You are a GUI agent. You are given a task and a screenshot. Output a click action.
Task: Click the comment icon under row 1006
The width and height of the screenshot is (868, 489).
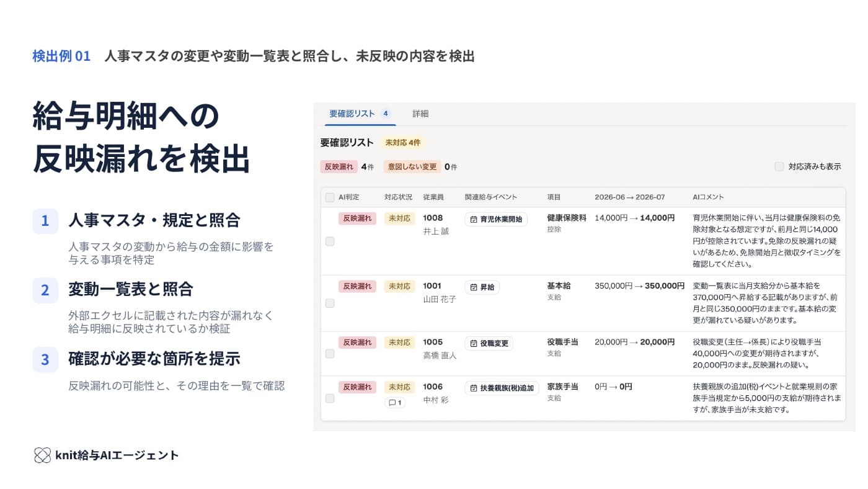point(392,403)
